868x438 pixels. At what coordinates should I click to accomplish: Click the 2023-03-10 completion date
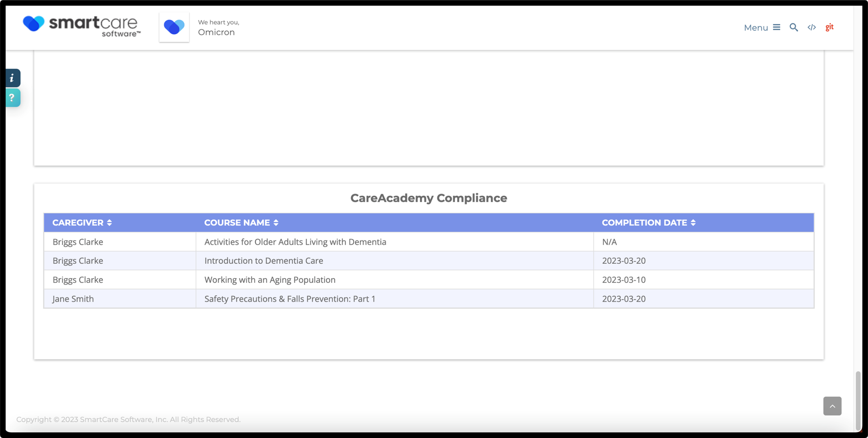pos(624,280)
